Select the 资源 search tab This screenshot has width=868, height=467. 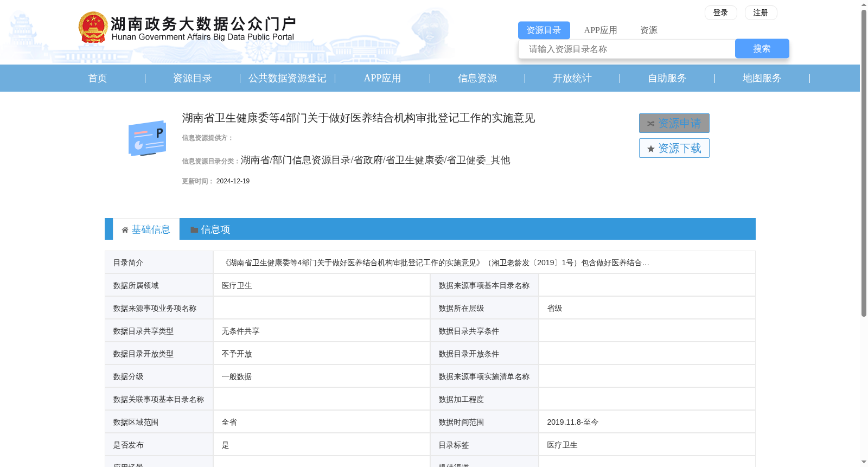[649, 30]
